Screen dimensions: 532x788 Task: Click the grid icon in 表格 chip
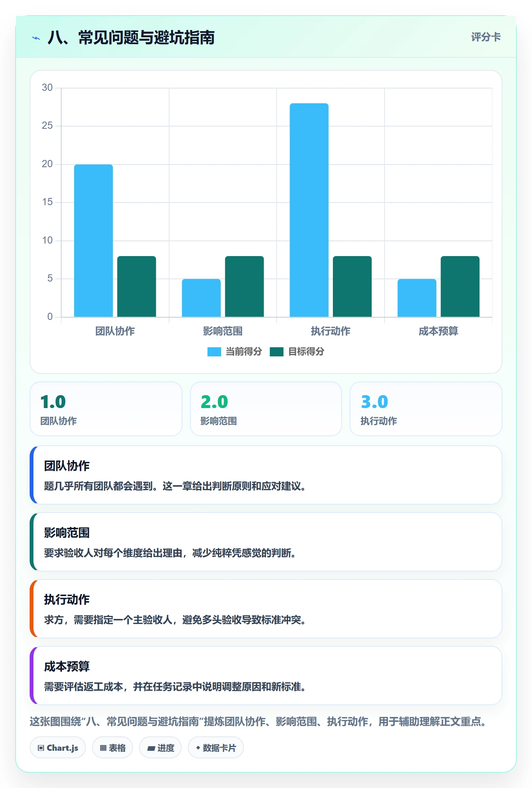103,748
